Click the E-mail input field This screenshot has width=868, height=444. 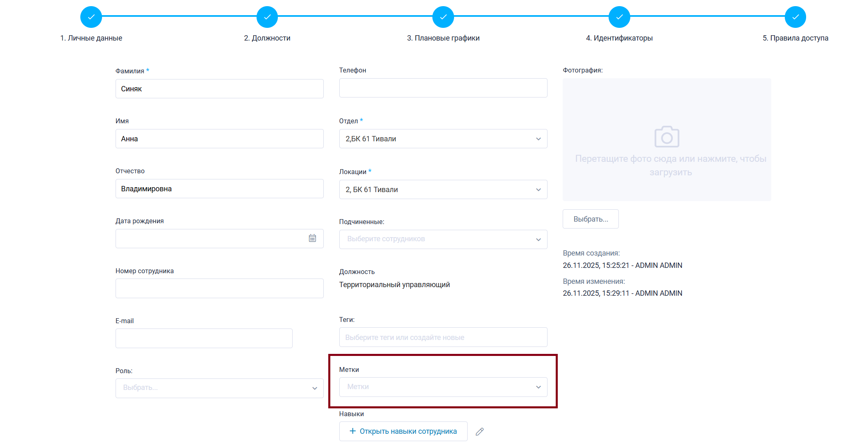[x=204, y=338]
